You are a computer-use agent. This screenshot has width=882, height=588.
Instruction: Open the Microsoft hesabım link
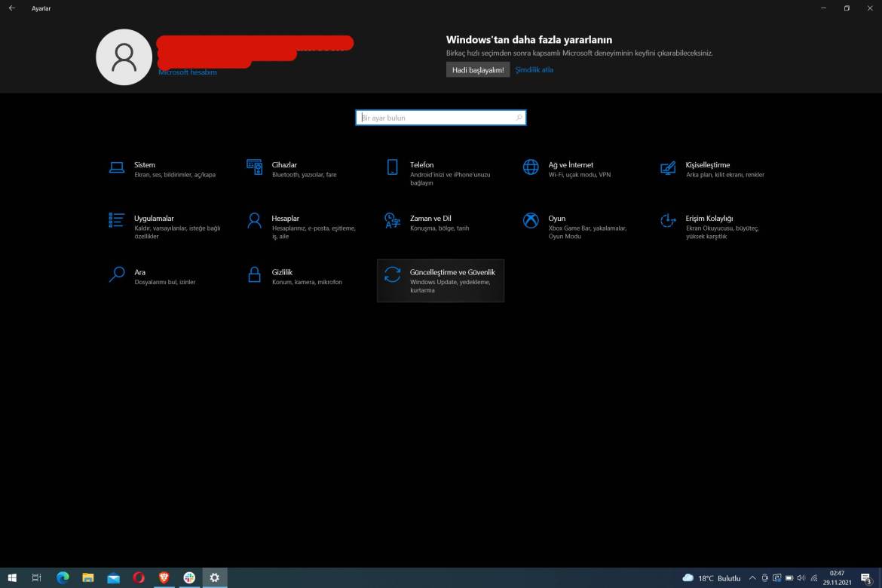(x=188, y=72)
